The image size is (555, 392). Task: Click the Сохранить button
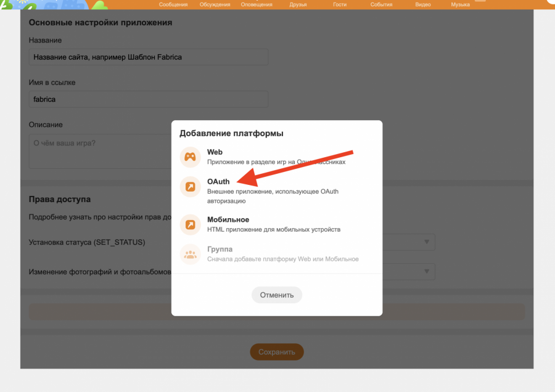[x=277, y=352]
